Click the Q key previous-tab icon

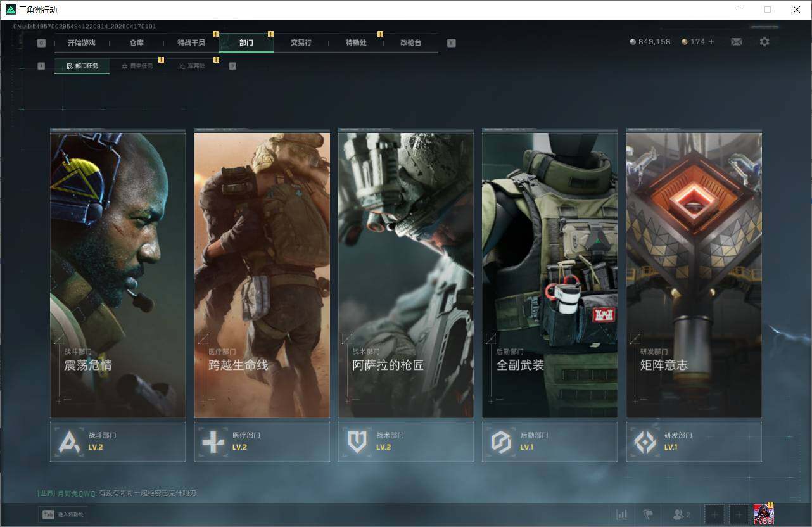[x=41, y=43]
